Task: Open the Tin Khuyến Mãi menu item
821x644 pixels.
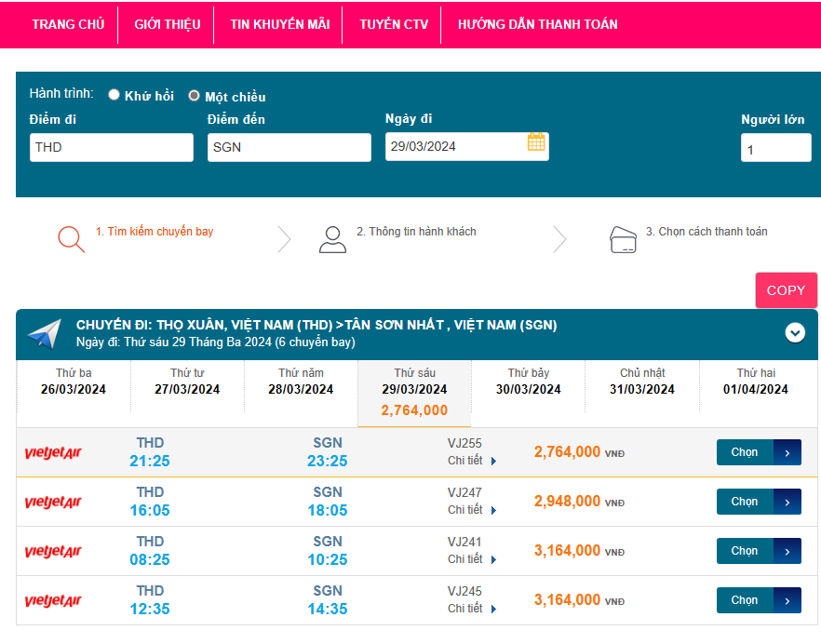Action: click(279, 24)
